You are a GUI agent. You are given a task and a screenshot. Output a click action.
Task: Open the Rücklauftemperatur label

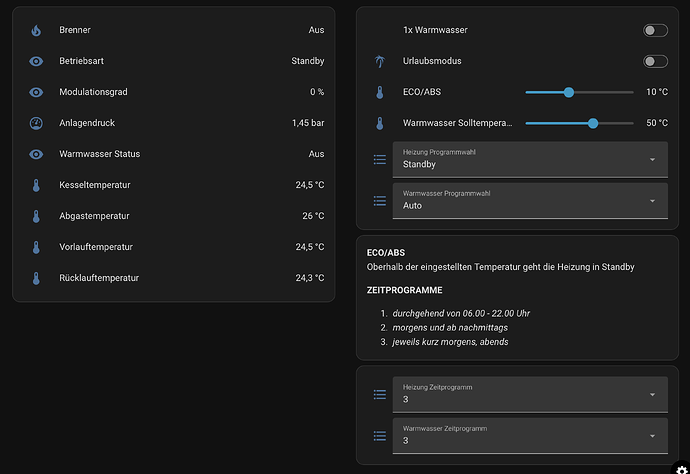[99, 278]
